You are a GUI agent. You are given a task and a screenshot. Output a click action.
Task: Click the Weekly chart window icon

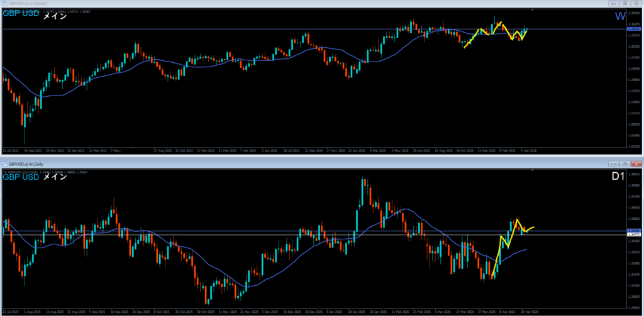coord(5,3)
